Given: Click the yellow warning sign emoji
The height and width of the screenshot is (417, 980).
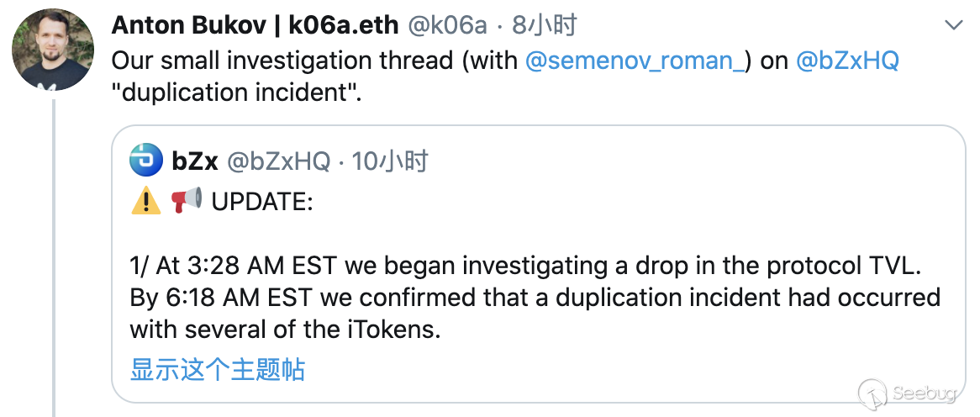Looking at the screenshot, I should 146,201.
